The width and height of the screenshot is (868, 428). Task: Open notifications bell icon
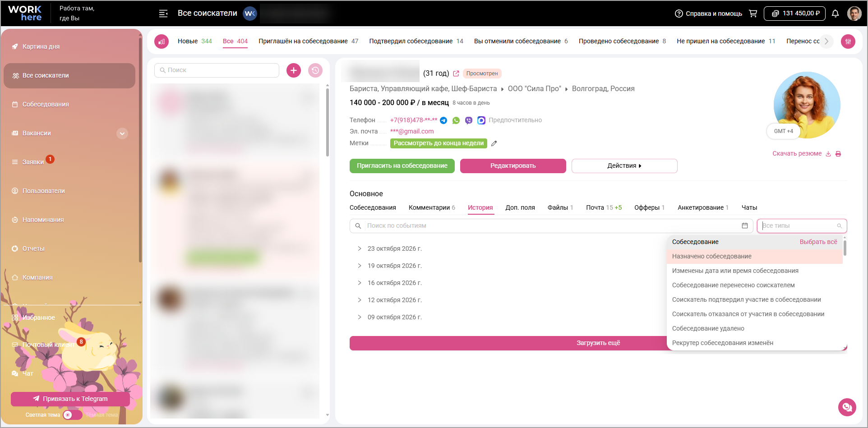[x=835, y=14]
